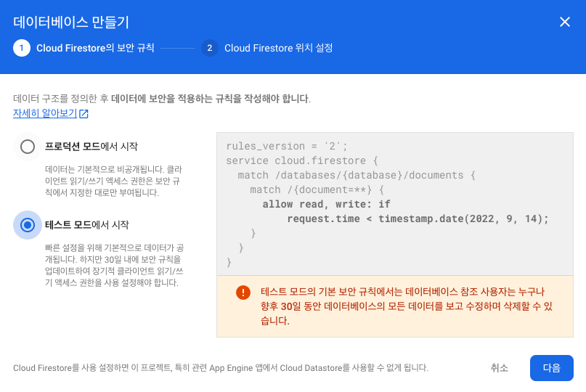Click the match /{document=**} code line
Image resolution: width=586 pixels, height=392 pixels.
[x=317, y=190]
